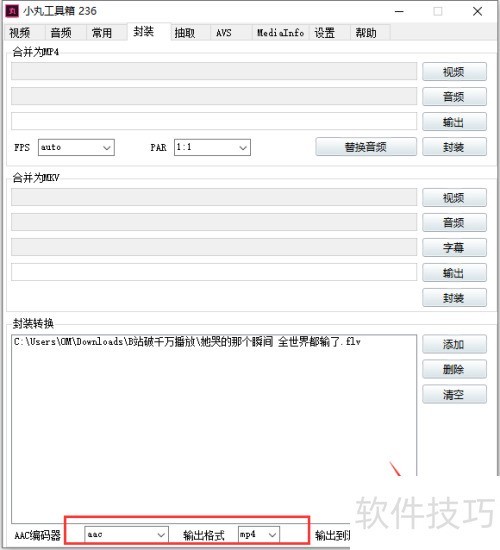
Task: Open the AAC编码器 aac dropdown
Action: 126,534
